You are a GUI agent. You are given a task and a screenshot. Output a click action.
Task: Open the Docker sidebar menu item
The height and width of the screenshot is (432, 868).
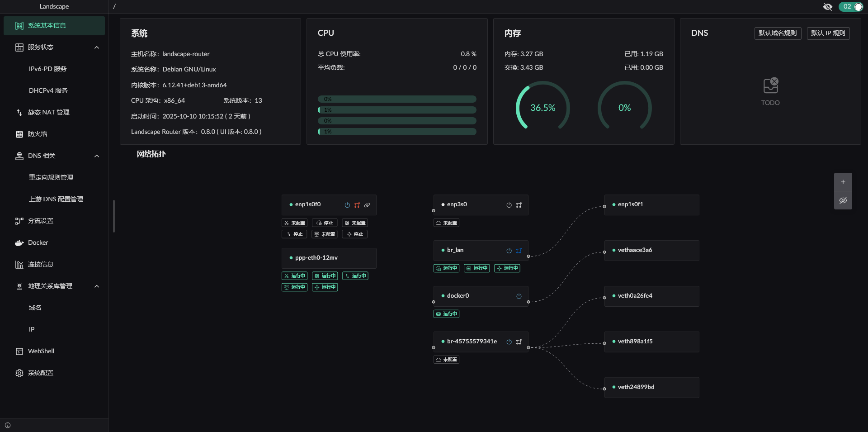click(x=38, y=242)
